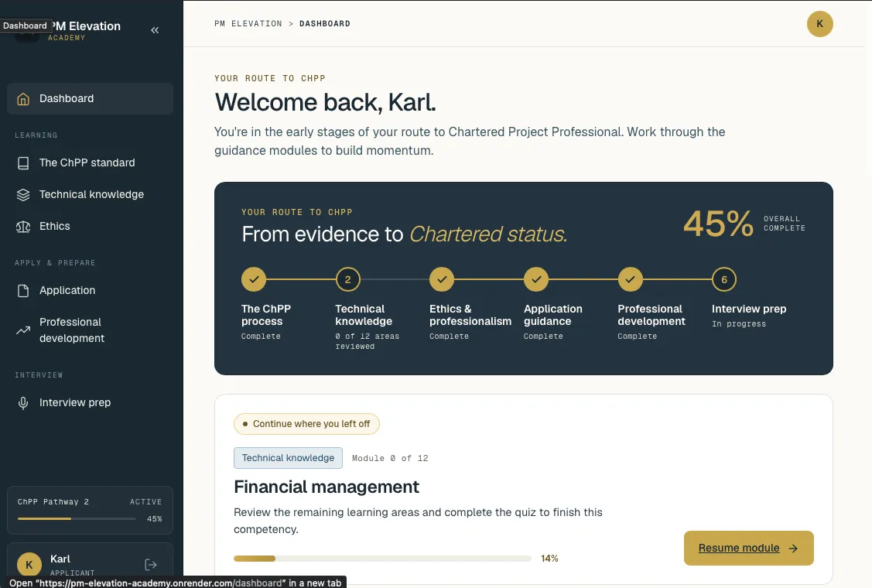
Task: Click the sign-out icon beside Karl
Action: pos(151,565)
